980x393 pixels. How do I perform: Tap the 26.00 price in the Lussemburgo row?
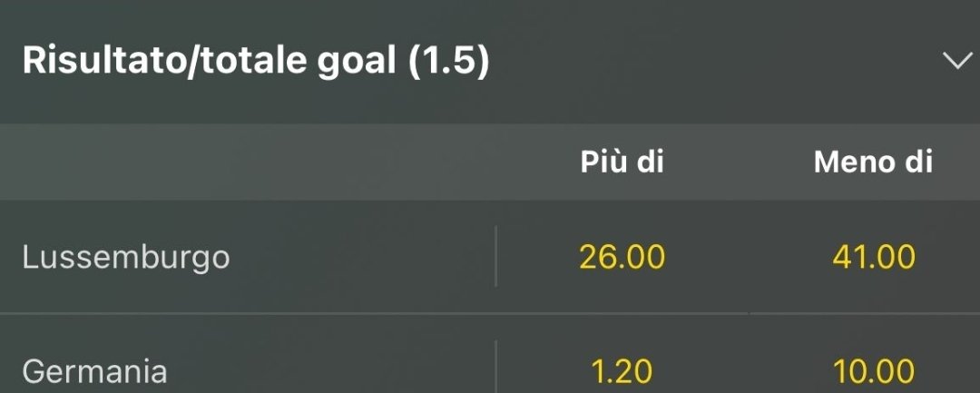pos(622,258)
